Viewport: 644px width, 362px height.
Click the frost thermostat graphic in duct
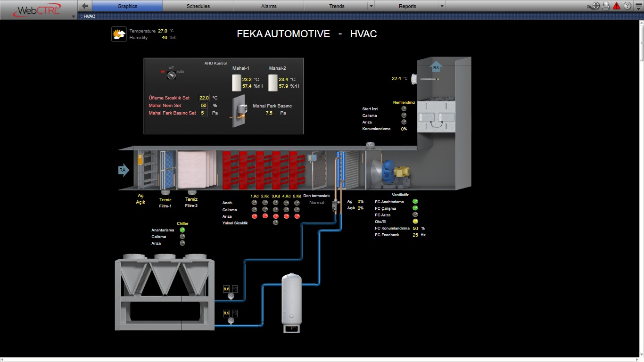tap(313, 159)
